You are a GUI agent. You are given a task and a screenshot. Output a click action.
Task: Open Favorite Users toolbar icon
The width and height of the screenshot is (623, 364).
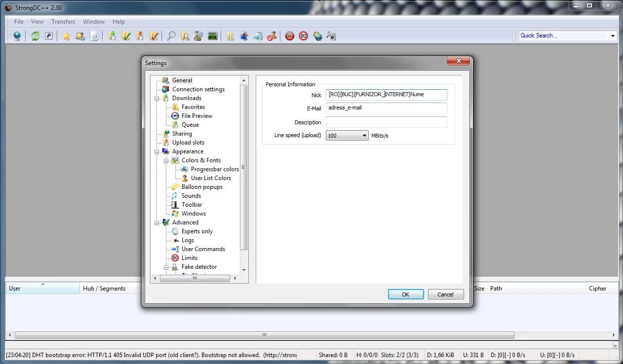[x=80, y=36]
